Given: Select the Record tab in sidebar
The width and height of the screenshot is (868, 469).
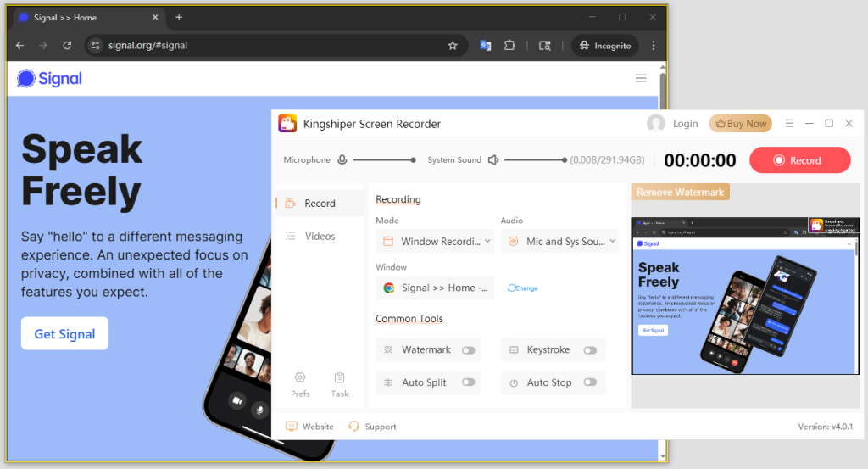Looking at the screenshot, I should tap(320, 204).
